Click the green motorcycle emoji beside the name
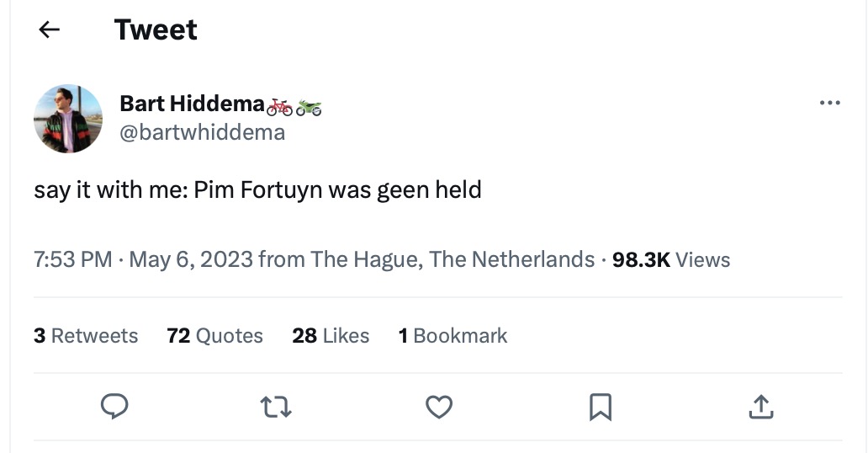The image size is (868, 453). click(x=309, y=106)
